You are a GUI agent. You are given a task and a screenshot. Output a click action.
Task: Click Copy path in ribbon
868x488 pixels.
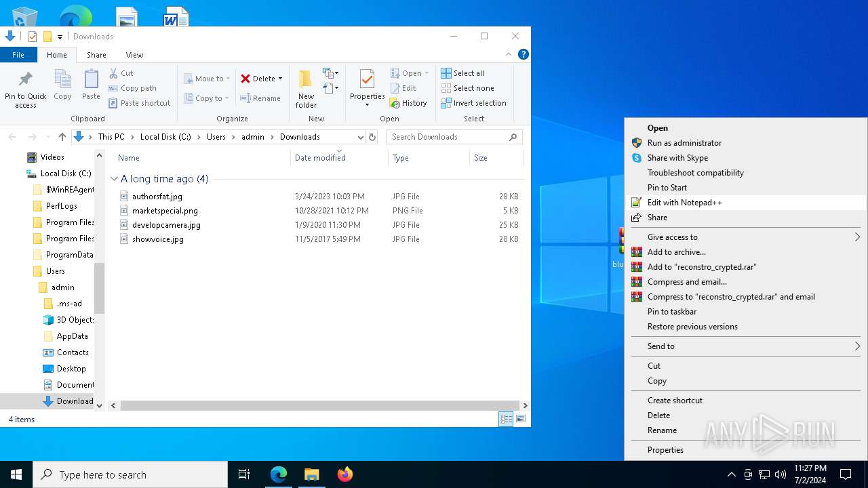click(x=132, y=88)
